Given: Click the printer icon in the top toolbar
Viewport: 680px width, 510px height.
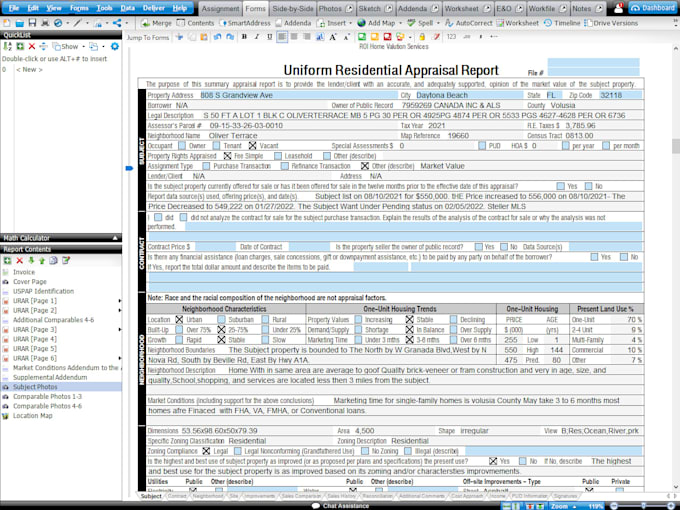Looking at the screenshot, I should [x=45, y=23].
